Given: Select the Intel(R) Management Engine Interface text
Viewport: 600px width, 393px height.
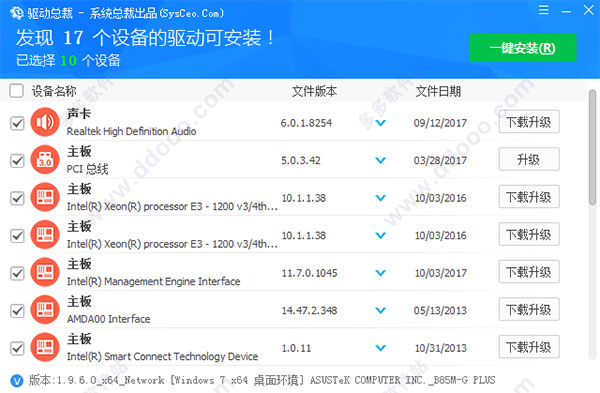Looking at the screenshot, I should (153, 282).
